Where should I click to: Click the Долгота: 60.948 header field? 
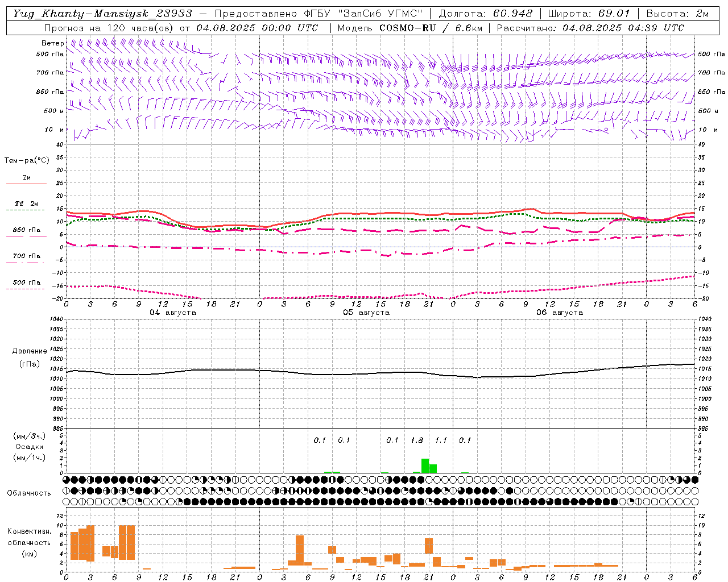pos(486,14)
